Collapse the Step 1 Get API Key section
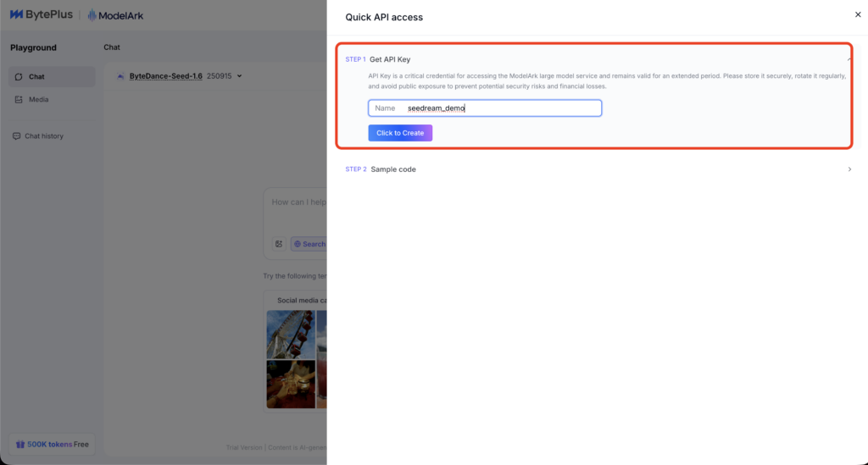 (849, 59)
